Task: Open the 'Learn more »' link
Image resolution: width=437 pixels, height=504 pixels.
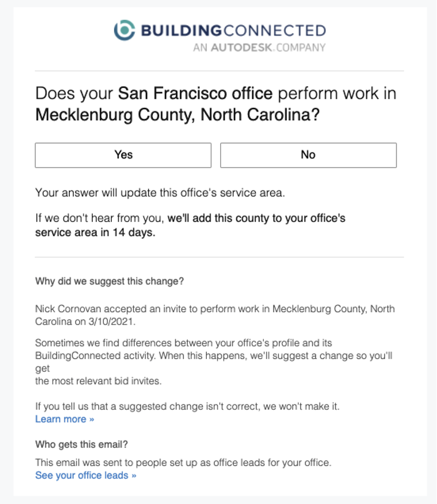Action: tap(64, 419)
